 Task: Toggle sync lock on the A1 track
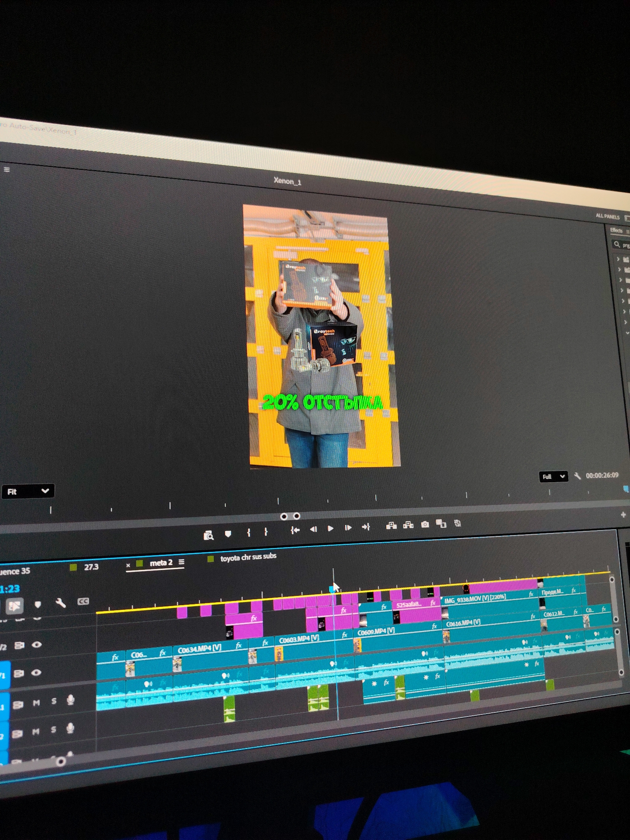(x=18, y=704)
